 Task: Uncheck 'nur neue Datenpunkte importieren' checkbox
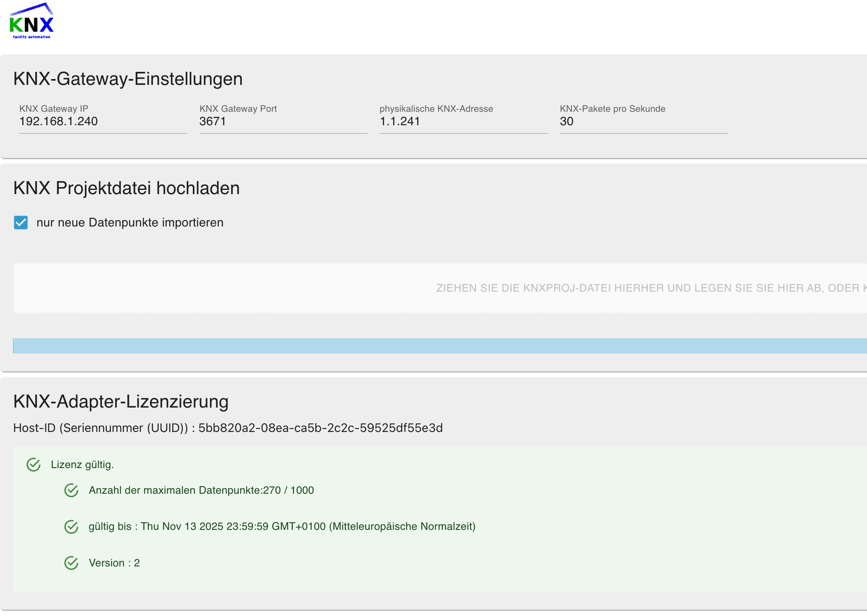point(21,223)
